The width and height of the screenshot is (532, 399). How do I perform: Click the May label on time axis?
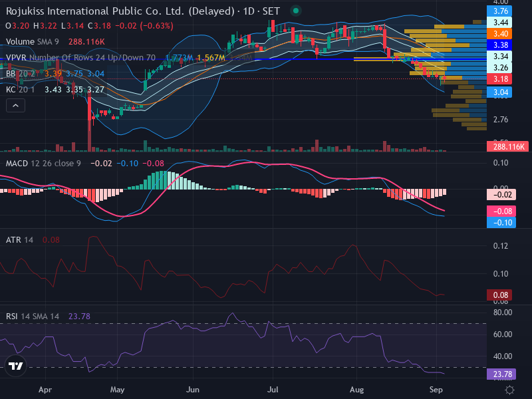pos(118,390)
